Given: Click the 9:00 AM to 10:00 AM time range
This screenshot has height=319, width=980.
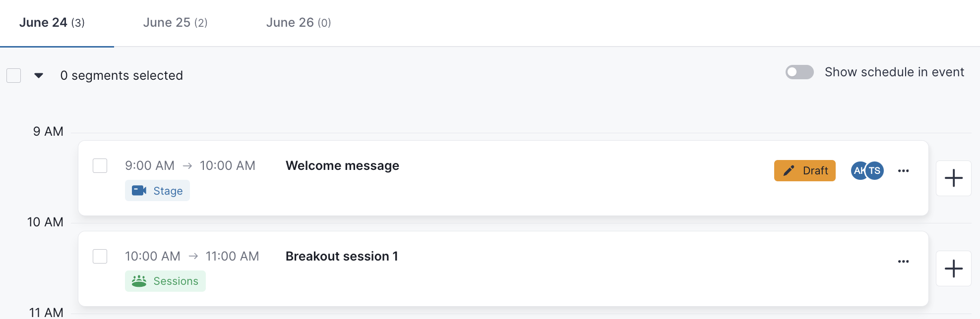Looking at the screenshot, I should point(190,166).
